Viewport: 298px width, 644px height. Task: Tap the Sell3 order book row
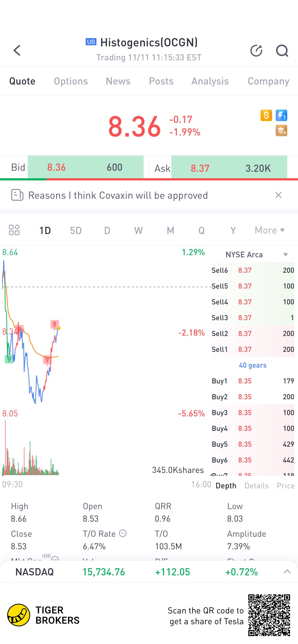[253, 318]
